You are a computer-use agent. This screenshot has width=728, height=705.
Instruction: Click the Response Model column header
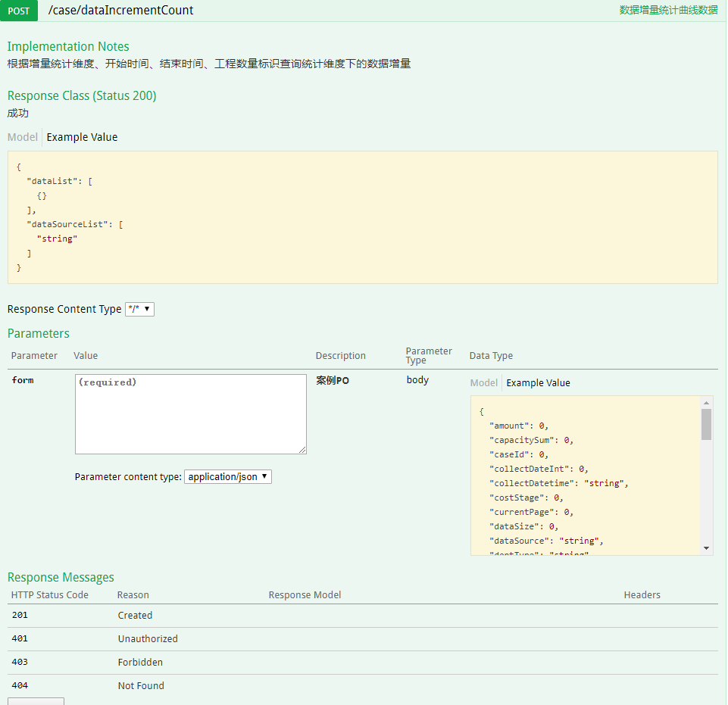305,595
